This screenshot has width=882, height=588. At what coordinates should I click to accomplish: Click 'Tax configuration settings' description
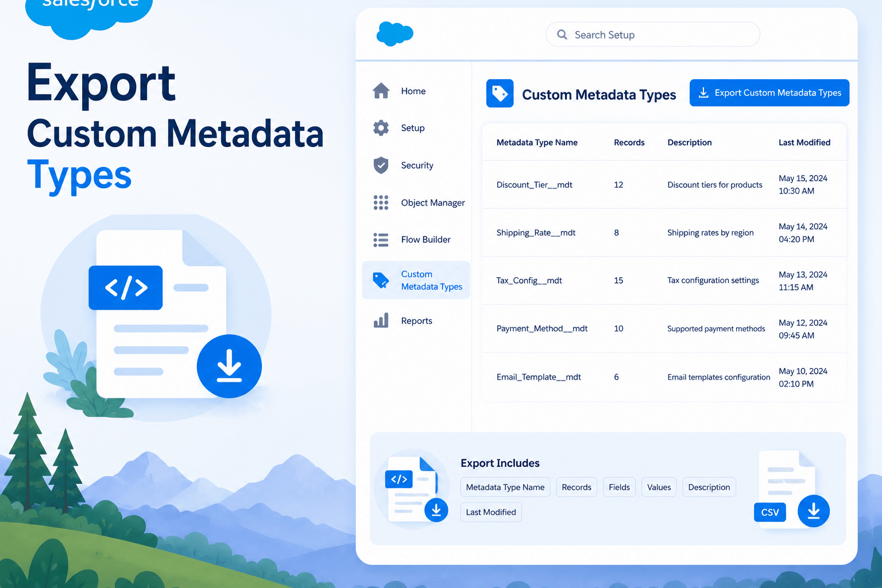[x=713, y=281]
